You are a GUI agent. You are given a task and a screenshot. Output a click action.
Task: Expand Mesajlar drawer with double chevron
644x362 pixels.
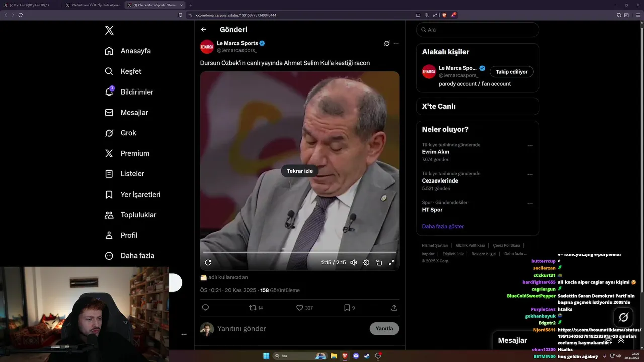point(621,340)
